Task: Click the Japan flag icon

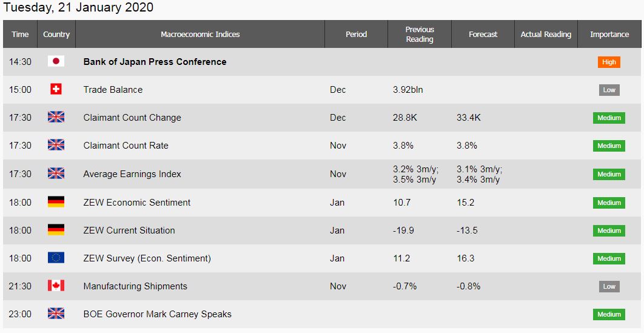Action: pos(56,62)
